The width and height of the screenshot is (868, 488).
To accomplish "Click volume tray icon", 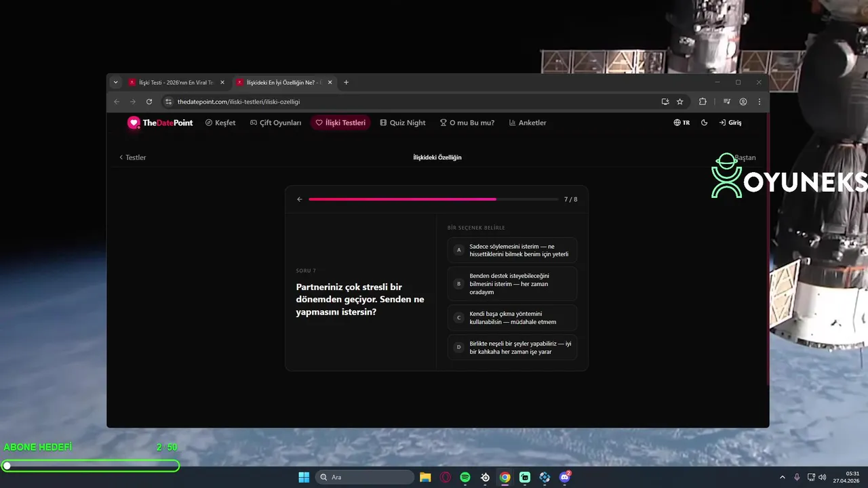I will pos(823,477).
